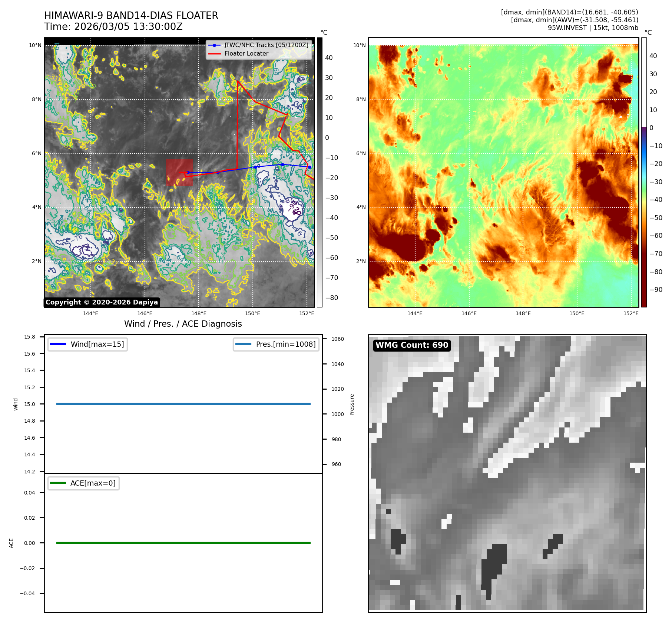Viewport: 672px width, 626px height.
Task: Click the -76 contour label on infrared map
Action: pos(77,238)
